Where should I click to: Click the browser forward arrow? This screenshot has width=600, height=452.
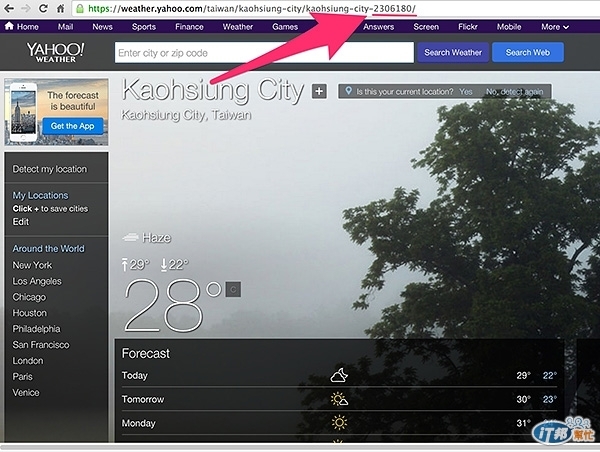[26, 8]
